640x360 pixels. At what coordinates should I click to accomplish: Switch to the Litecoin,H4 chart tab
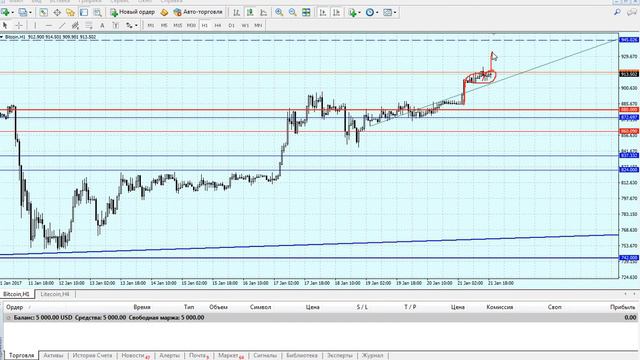55,294
